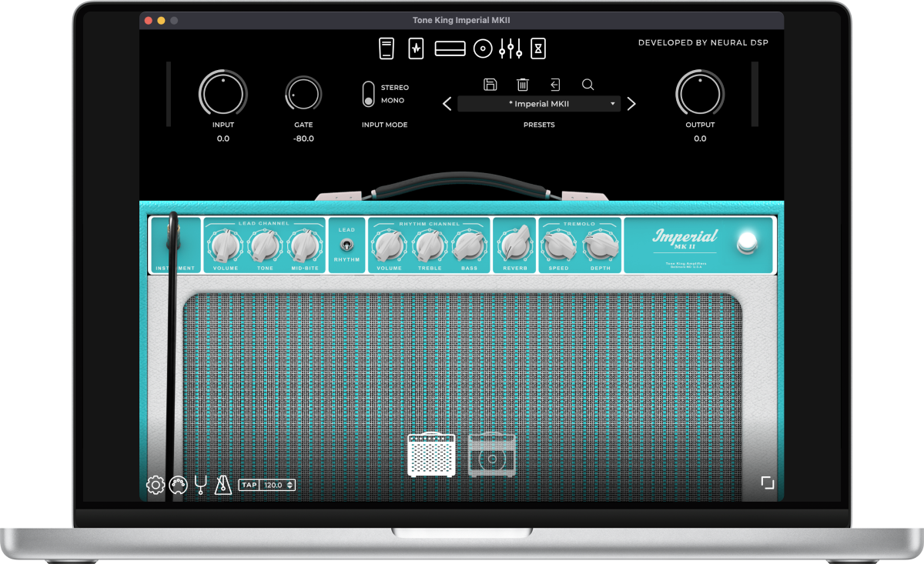Click the REVERB knob

pyautogui.click(x=516, y=245)
